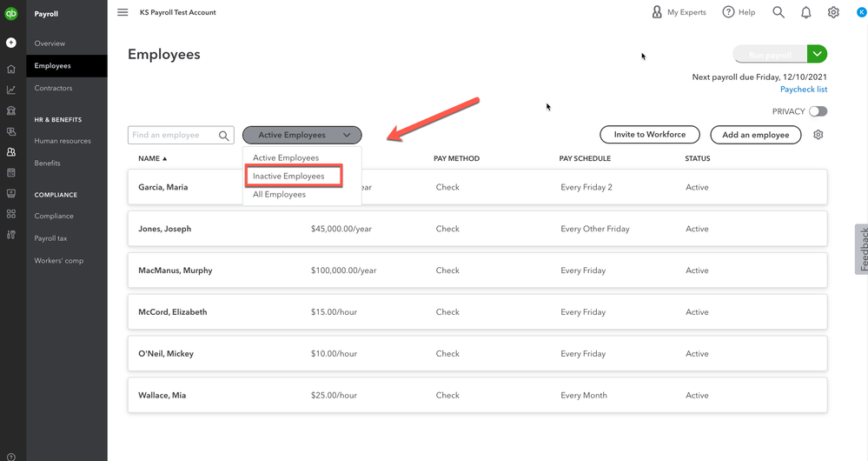
Task: Open the Paycheck list link
Action: [x=804, y=90]
